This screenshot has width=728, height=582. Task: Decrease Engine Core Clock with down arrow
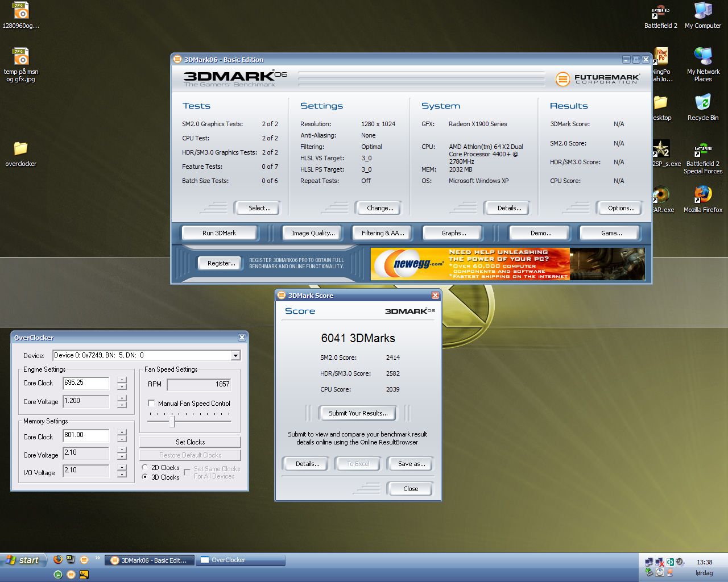[x=122, y=386]
